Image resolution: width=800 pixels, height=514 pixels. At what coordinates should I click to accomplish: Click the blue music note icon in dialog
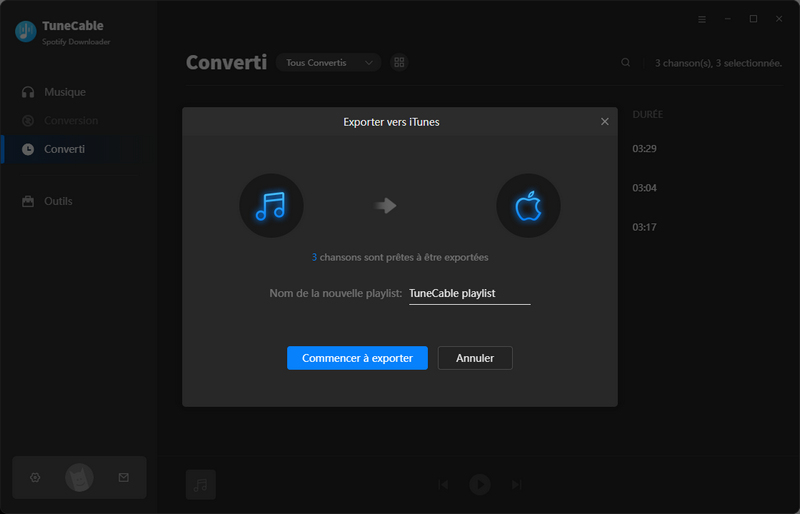point(271,206)
